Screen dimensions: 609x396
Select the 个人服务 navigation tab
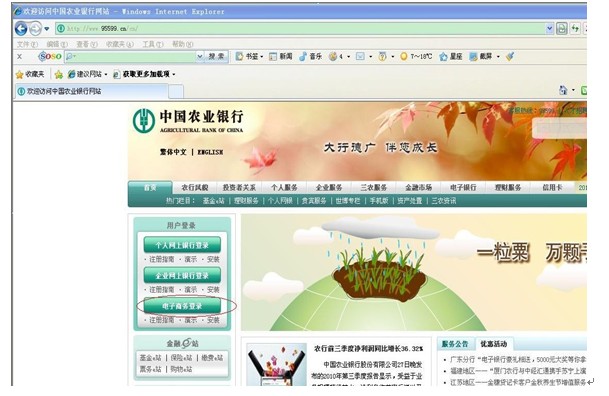pyautogui.click(x=284, y=188)
